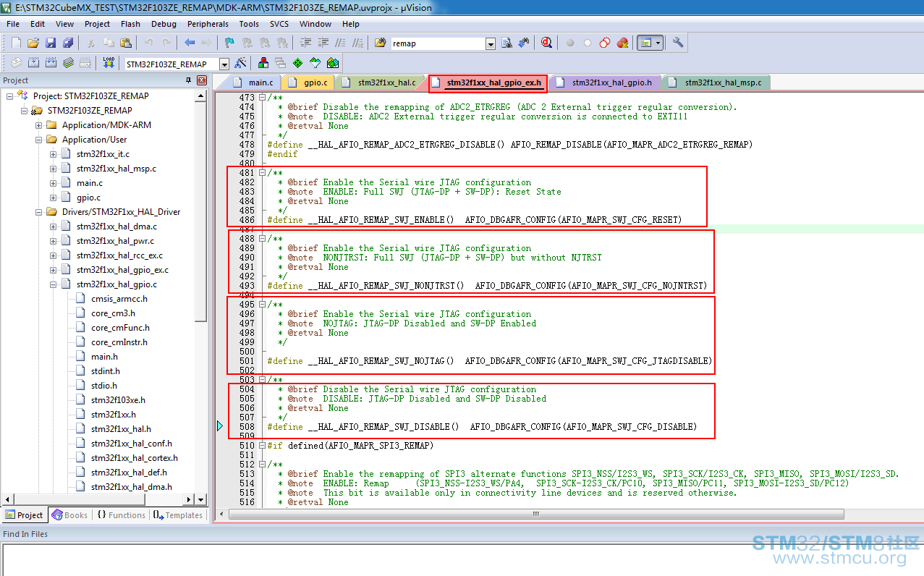Click the Rebuild all target files icon
This screenshot has width=924, height=576.
[51, 63]
